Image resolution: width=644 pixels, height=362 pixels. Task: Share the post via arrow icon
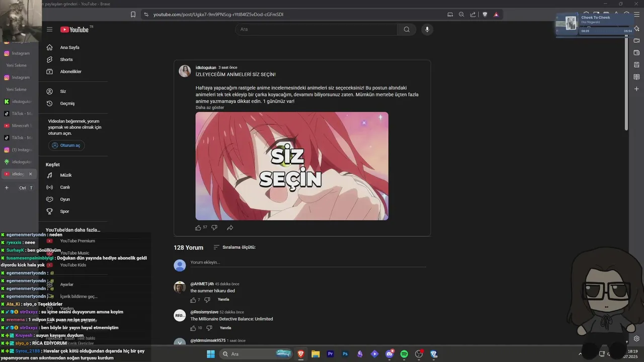[x=230, y=227]
